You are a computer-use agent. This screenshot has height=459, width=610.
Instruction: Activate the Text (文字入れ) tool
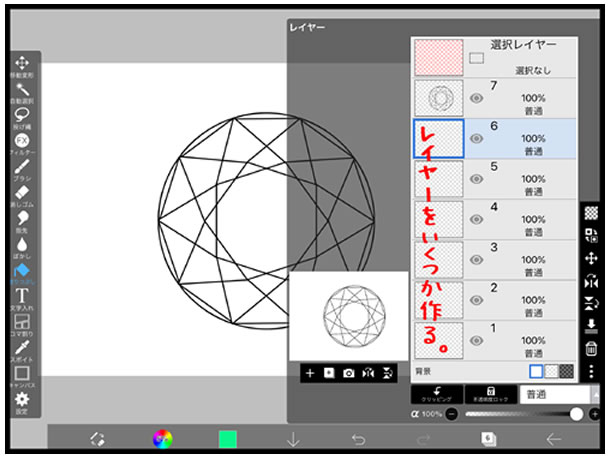pos(22,295)
